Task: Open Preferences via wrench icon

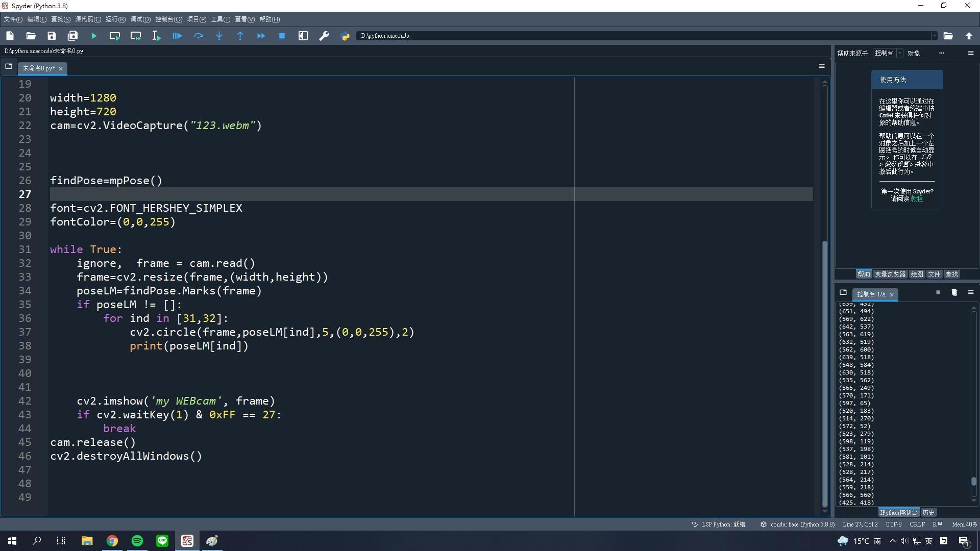Action: [324, 36]
